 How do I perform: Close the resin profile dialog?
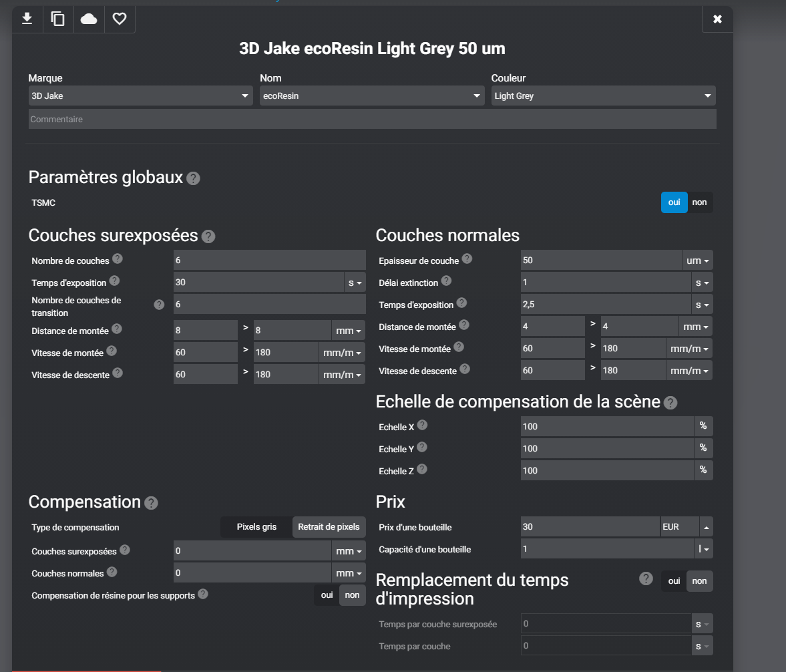pos(717,19)
